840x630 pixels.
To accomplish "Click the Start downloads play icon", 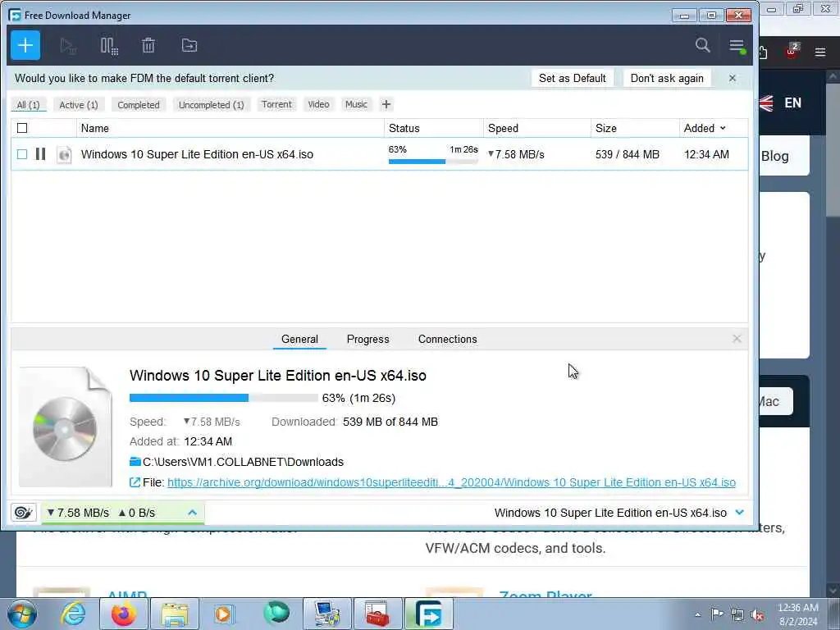I will (x=68, y=46).
